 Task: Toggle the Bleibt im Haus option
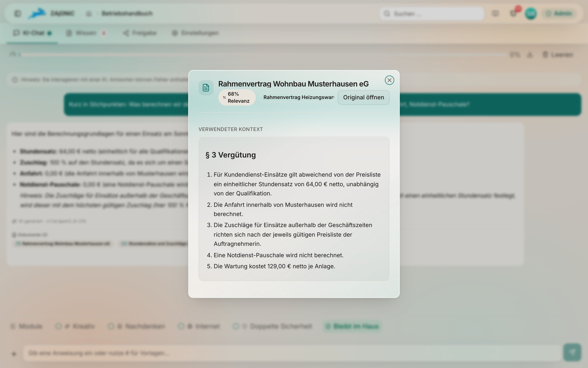(x=352, y=326)
